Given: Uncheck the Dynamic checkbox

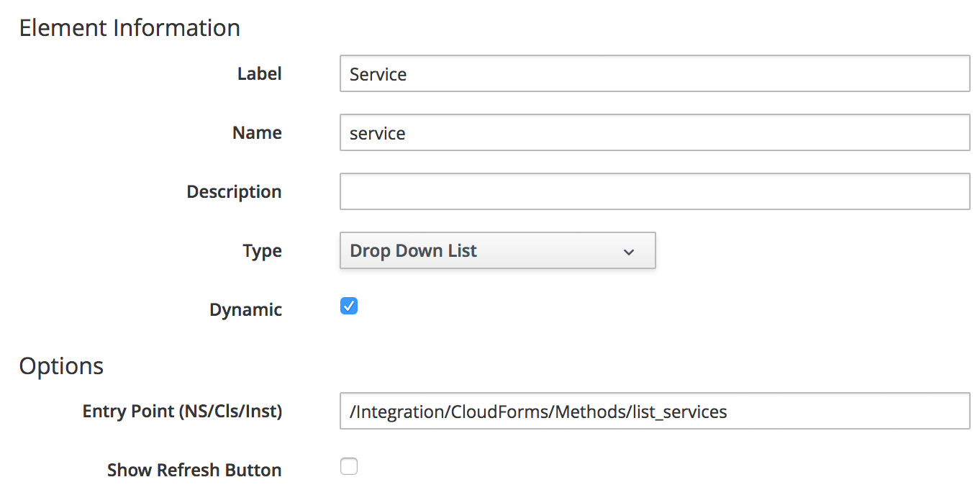Looking at the screenshot, I should [349, 306].
